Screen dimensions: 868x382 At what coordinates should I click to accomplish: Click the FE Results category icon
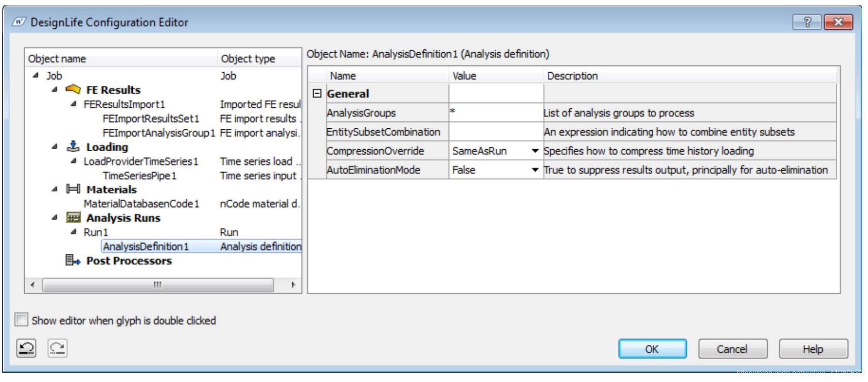(73, 89)
